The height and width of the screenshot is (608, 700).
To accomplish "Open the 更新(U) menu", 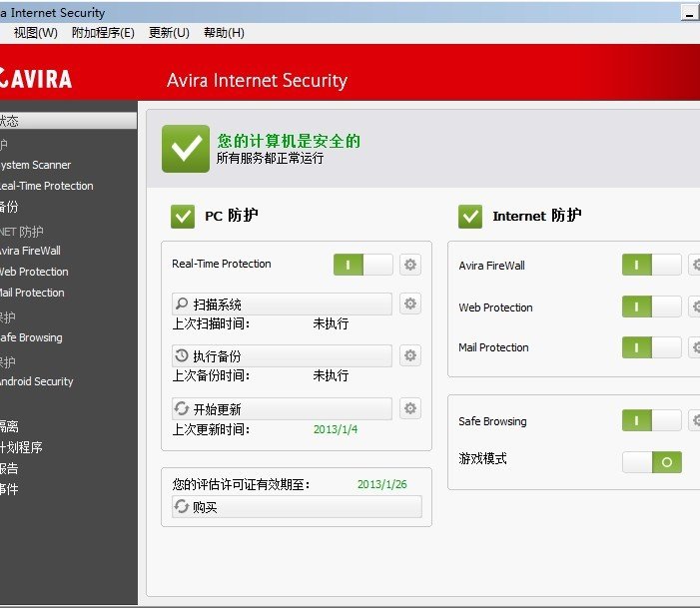I will tap(169, 33).
